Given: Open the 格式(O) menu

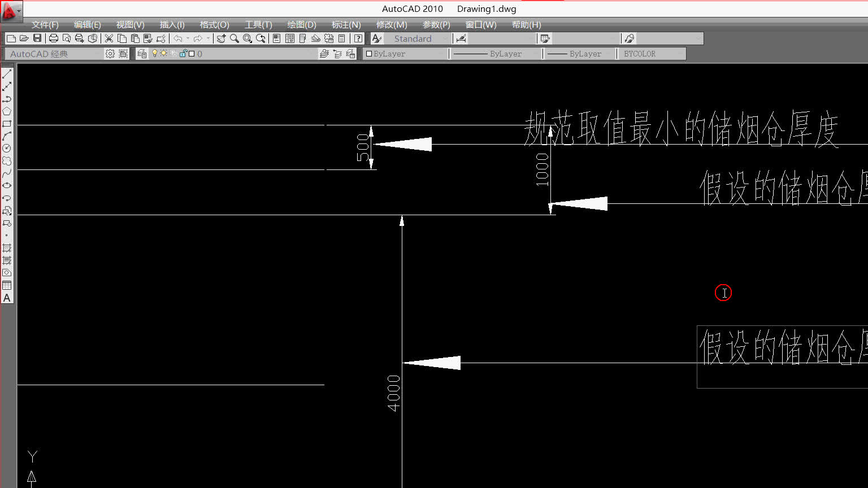Looking at the screenshot, I should [215, 25].
